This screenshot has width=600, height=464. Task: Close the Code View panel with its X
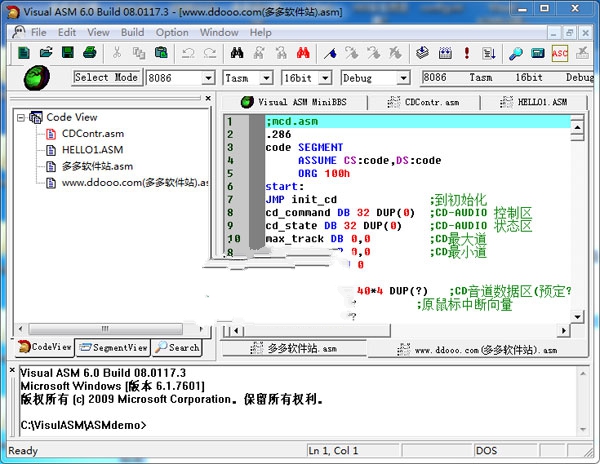(208, 98)
